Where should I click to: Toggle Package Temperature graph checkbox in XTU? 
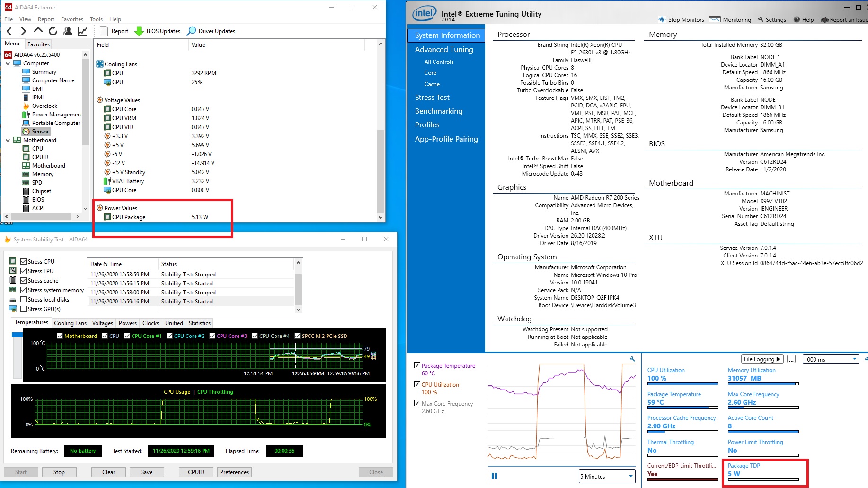click(417, 365)
